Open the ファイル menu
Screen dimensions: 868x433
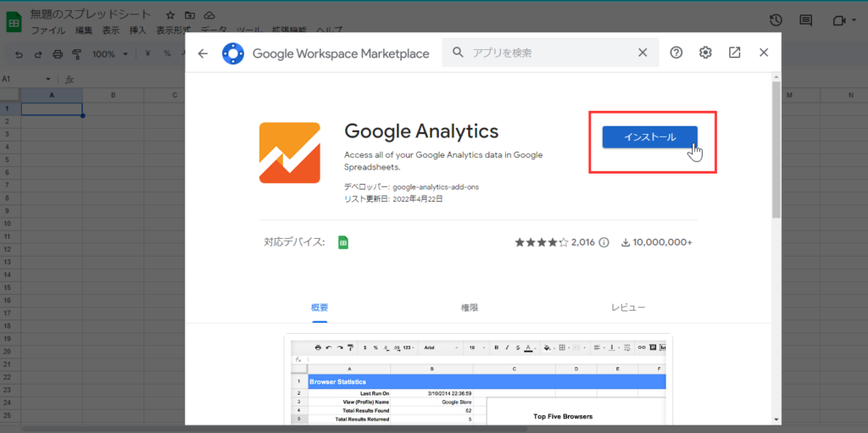[x=48, y=31]
